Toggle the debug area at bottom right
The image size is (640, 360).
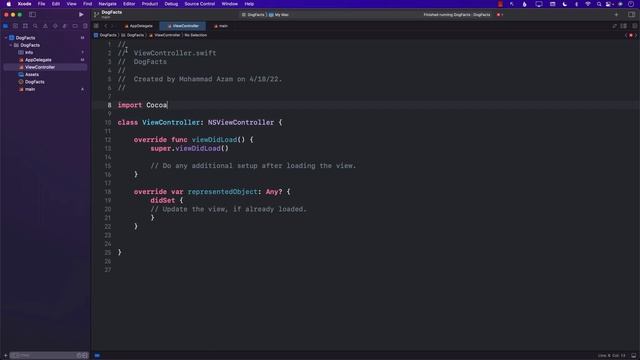click(x=633, y=356)
